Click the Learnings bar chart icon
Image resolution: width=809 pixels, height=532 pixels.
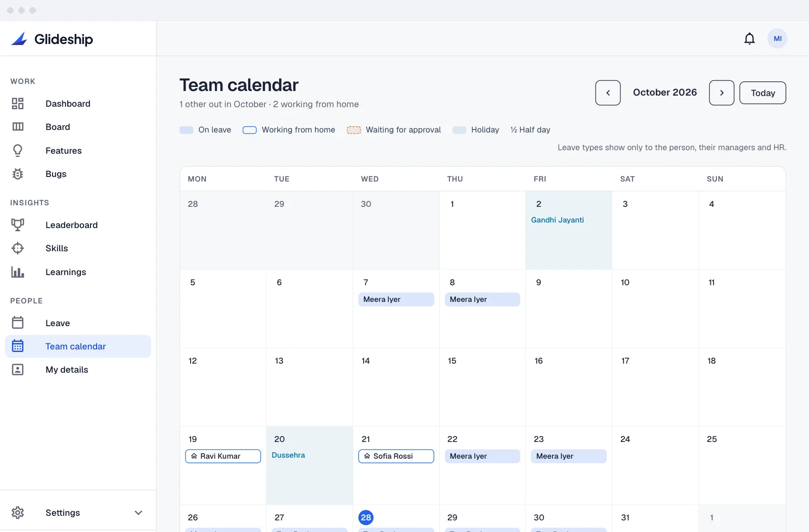[x=18, y=272]
